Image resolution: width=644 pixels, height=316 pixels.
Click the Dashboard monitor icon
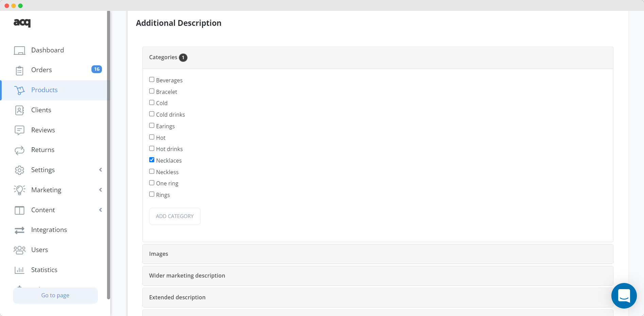[x=19, y=50]
